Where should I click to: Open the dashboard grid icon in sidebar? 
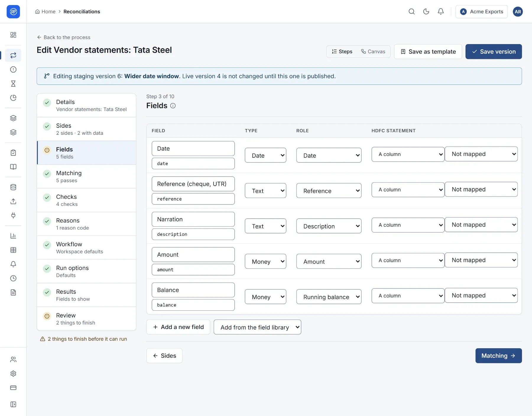tap(13, 35)
